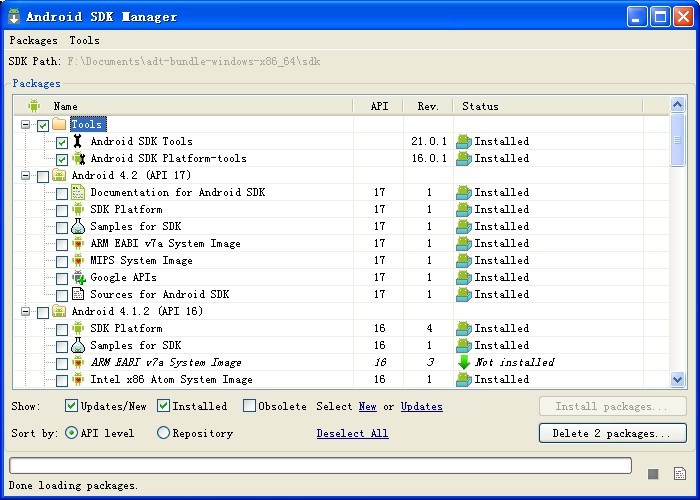The height and width of the screenshot is (500, 700).
Task: Click the API column header
Action: (x=379, y=106)
